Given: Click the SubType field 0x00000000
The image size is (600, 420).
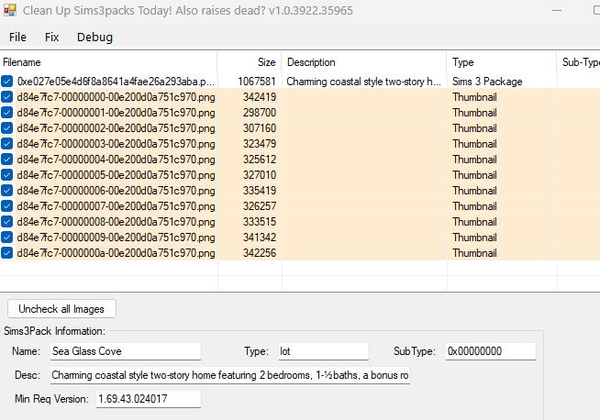Looking at the screenshot, I should click(x=490, y=351).
